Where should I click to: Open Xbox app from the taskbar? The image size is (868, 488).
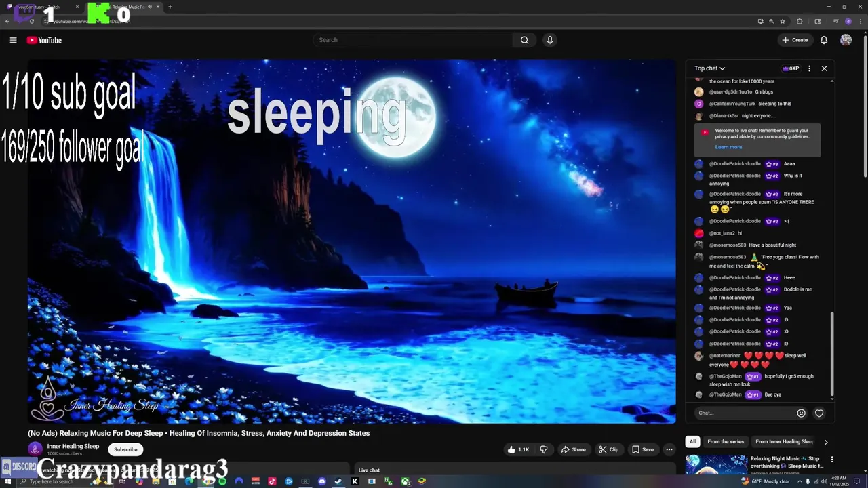pos(405,481)
